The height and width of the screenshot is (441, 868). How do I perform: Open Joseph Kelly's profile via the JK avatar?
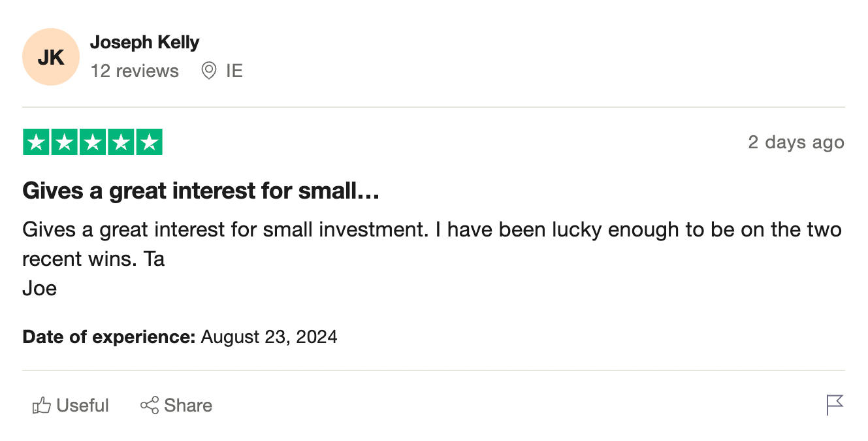[50, 57]
